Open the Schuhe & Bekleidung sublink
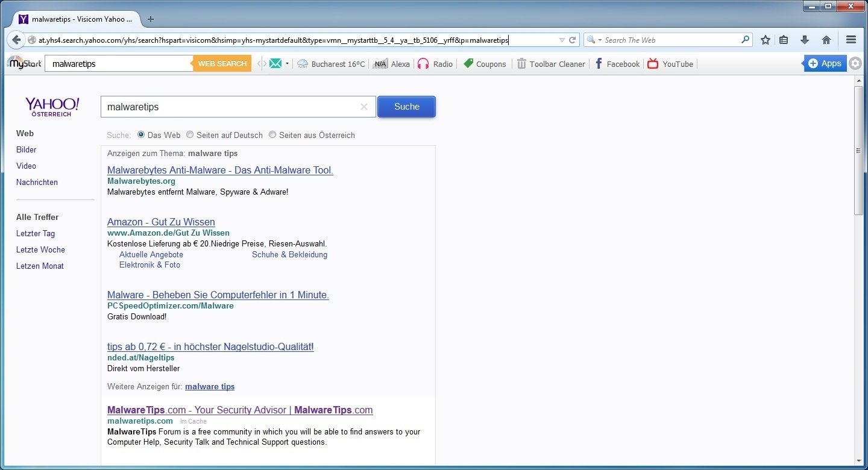The image size is (868, 470). pos(289,254)
